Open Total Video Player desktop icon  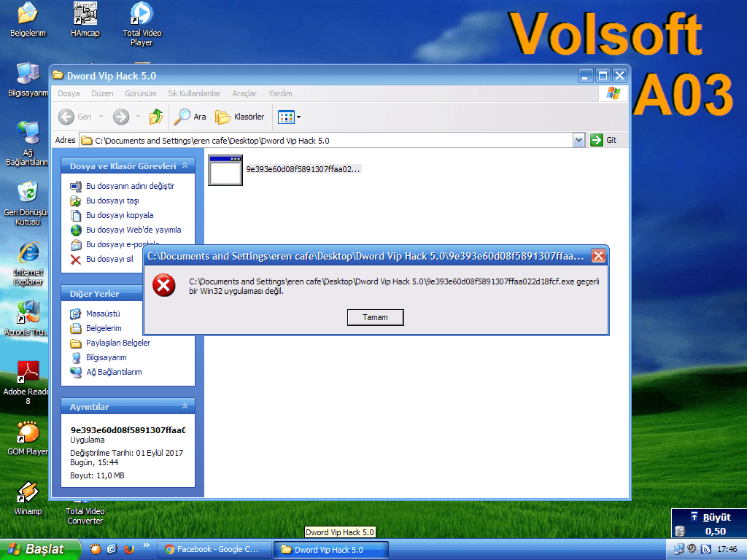click(142, 24)
